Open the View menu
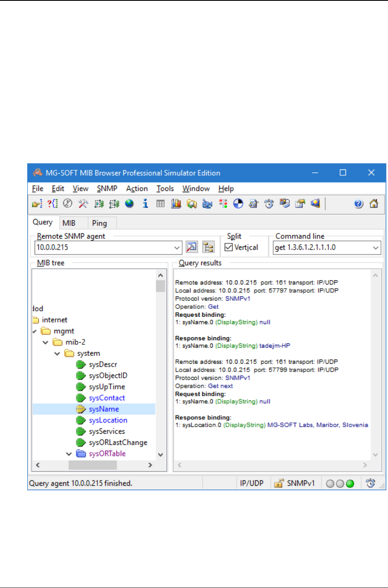This screenshot has height=588, width=388. 80,188
